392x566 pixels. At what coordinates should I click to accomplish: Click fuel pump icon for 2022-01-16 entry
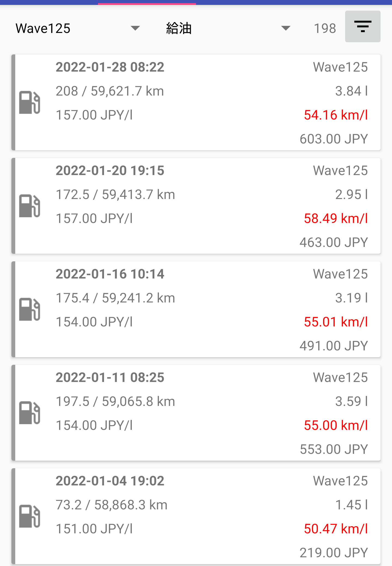[30, 309]
